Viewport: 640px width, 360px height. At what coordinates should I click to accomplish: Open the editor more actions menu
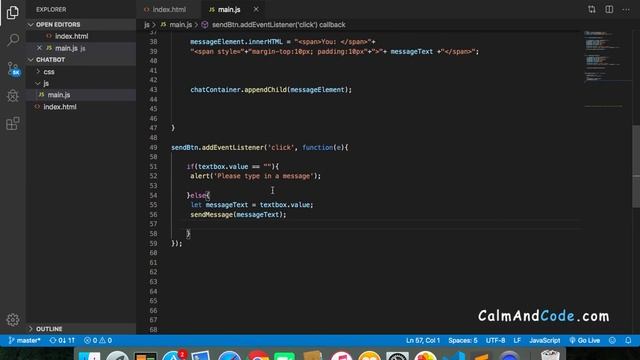[x=626, y=9]
